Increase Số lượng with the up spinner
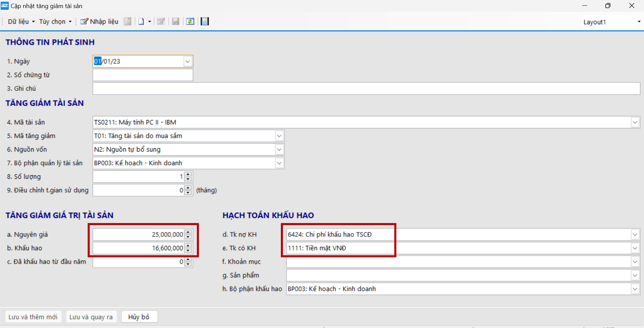The height and width of the screenshot is (328, 644). click(x=188, y=174)
